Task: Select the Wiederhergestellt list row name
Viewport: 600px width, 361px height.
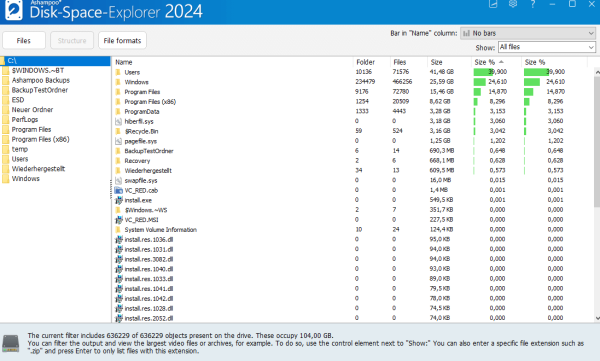Action: tap(148, 170)
